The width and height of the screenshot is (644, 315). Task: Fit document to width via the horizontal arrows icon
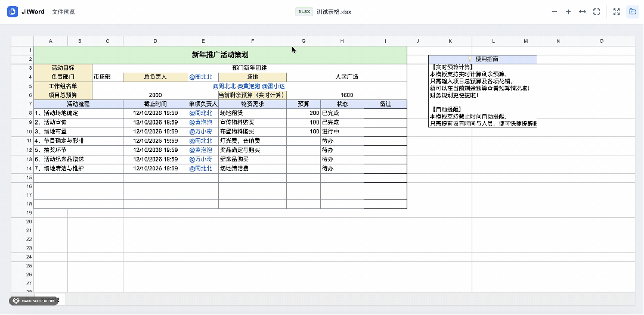click(x=582, y=12)
